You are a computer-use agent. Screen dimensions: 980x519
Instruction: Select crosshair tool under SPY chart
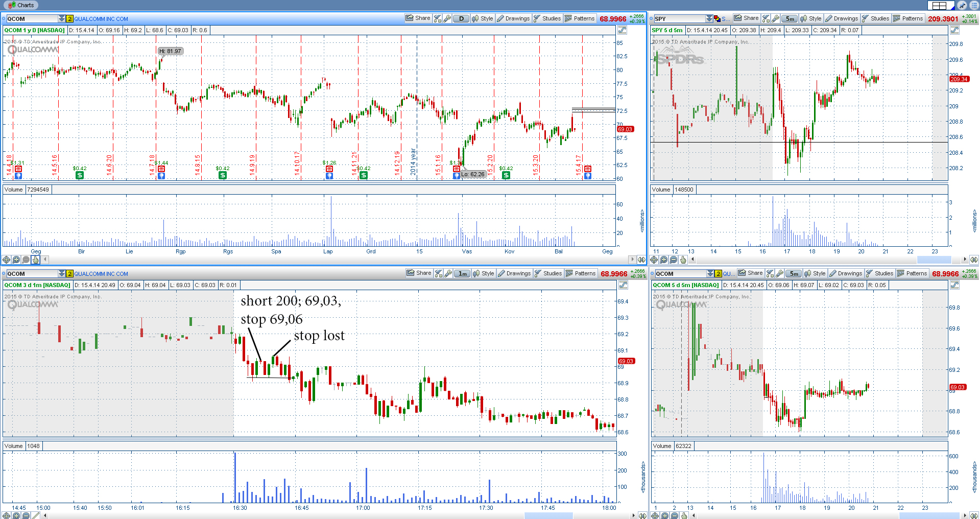[x=654, y=259]
